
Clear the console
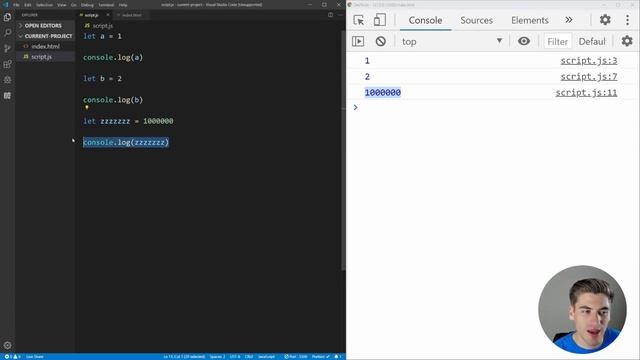[380, 41]
